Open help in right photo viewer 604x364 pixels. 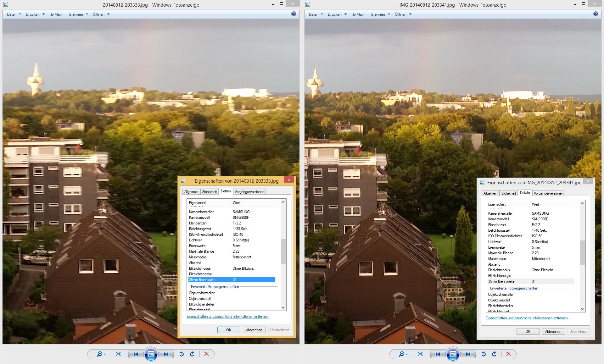(x=596, y=14)
